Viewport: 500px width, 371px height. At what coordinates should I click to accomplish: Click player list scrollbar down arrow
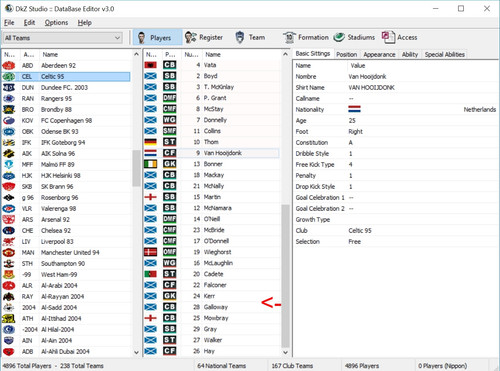pyautogui.click(x=285, y=352)
